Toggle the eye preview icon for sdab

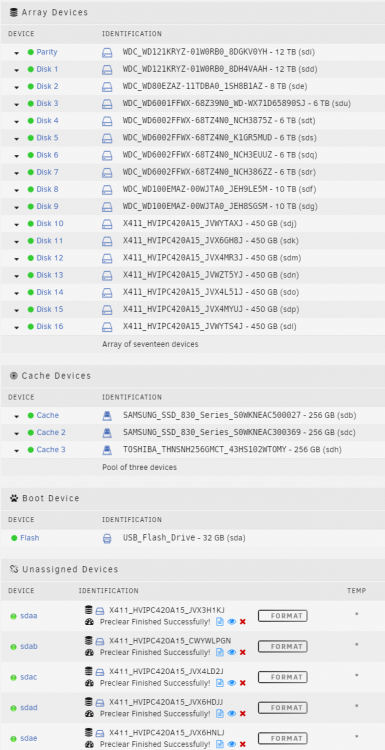pos(232,652)
